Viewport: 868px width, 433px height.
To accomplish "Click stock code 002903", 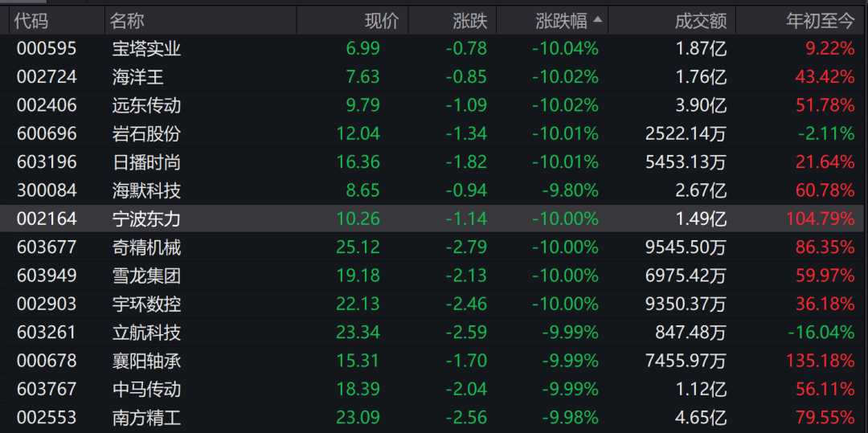I will (47, 304).
